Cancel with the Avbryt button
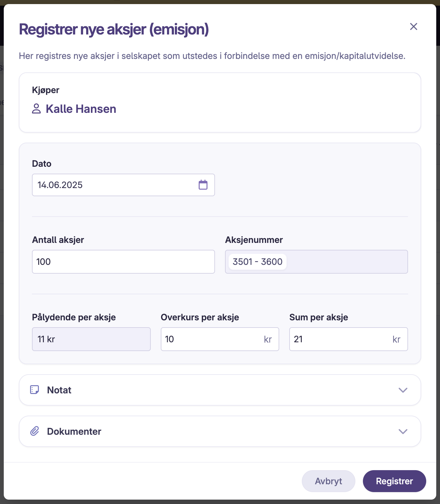Screen dimensions: 440x504 point(328,481)
